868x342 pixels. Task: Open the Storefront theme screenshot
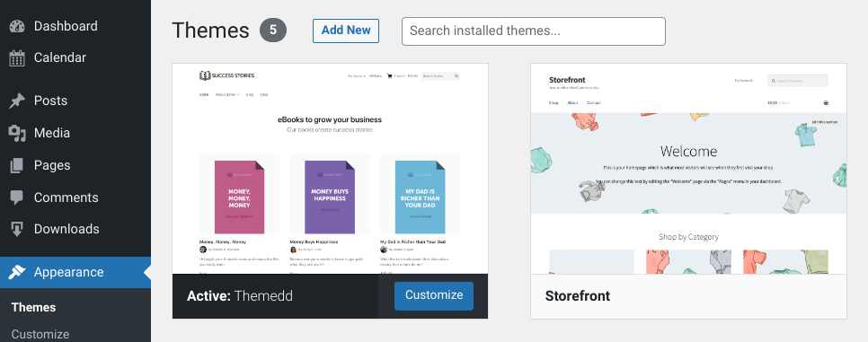[x=688, y=168]
